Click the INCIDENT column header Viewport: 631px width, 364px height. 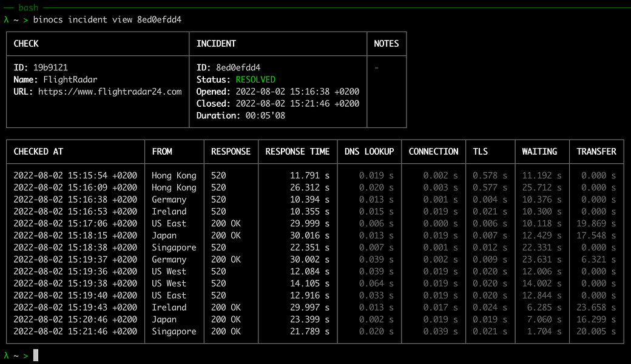click(216, 44)
